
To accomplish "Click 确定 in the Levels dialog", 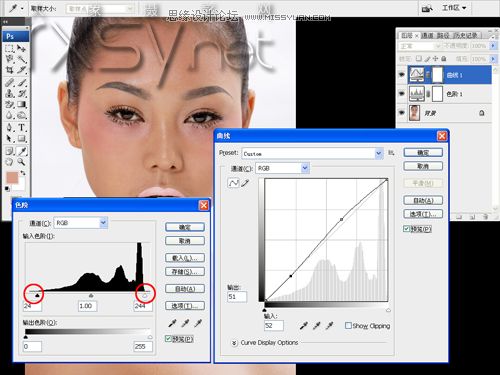I will 185,227.
